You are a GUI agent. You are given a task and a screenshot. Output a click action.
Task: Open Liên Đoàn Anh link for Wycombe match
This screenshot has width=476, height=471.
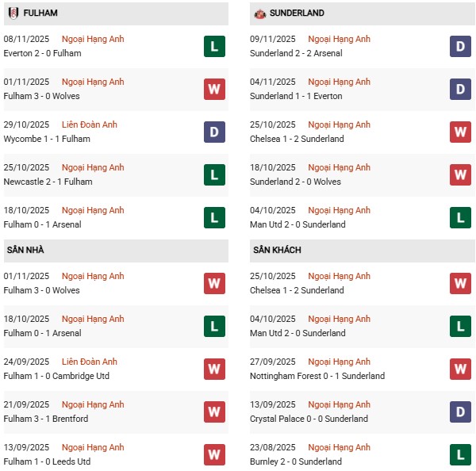pos(90,124)
